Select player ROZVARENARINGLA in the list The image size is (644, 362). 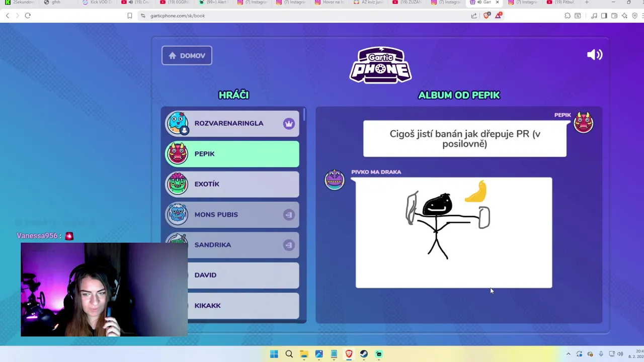(232, 123)
